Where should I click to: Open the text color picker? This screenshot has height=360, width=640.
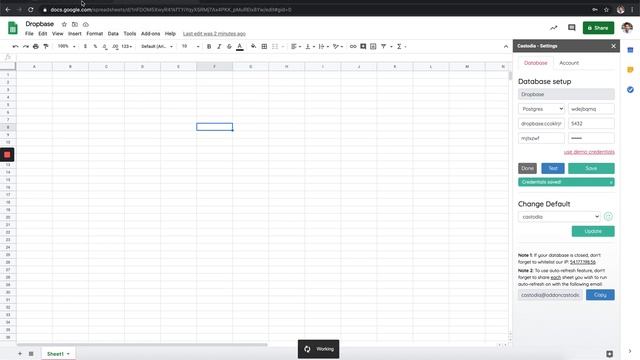(x=240, y=47)
